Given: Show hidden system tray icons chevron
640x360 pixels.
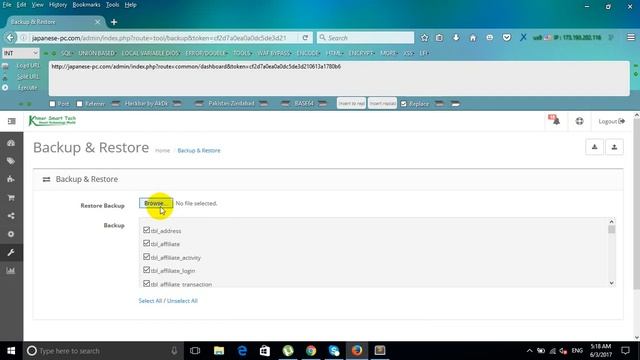Looking at the screenshot, I should click(529, 351).
